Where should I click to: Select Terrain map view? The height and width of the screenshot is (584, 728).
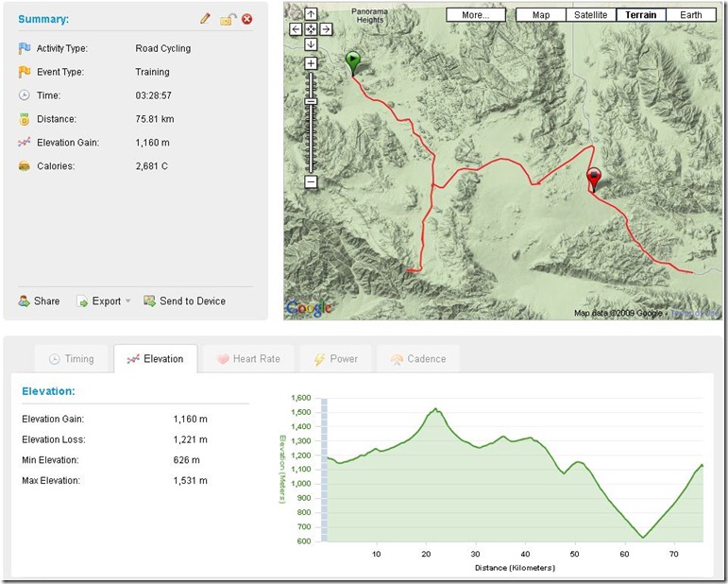(x=641, y=15)
